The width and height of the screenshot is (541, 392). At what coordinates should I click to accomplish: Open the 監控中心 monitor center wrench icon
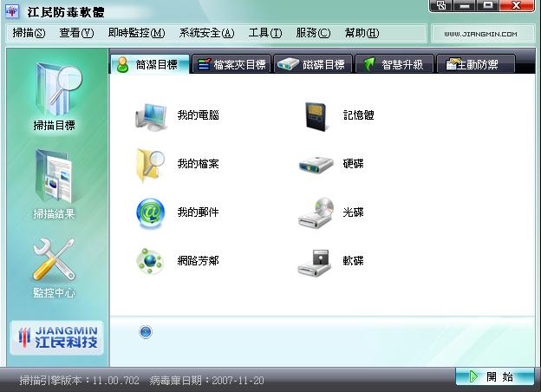tap(54, 259)
